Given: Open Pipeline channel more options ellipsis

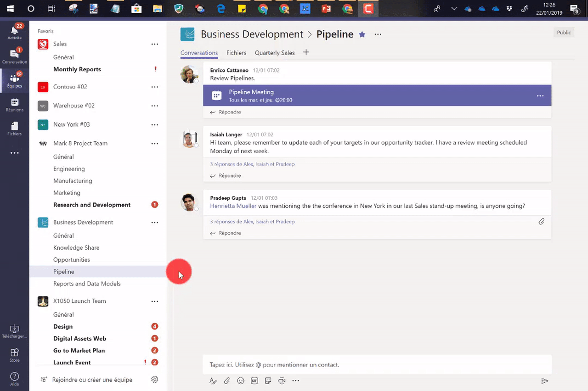Looking at the screenshot, I should click(x=378, y=34).
